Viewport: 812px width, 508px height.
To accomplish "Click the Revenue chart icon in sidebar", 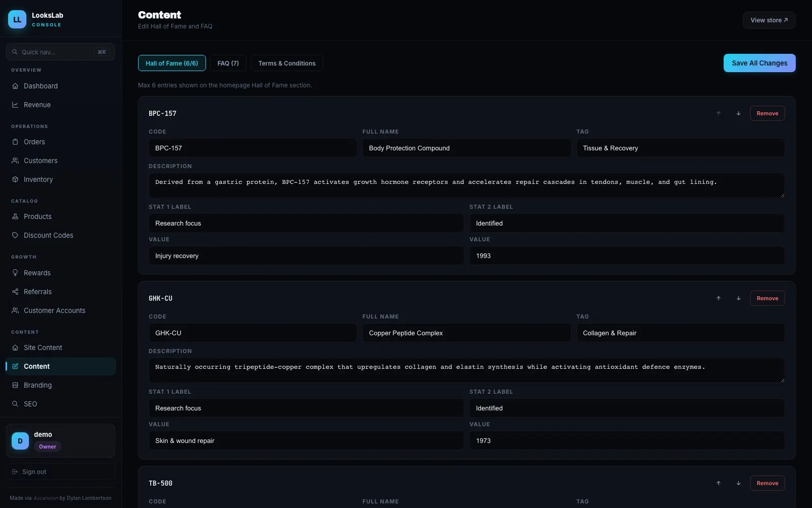I will click(x=15, y=105).
